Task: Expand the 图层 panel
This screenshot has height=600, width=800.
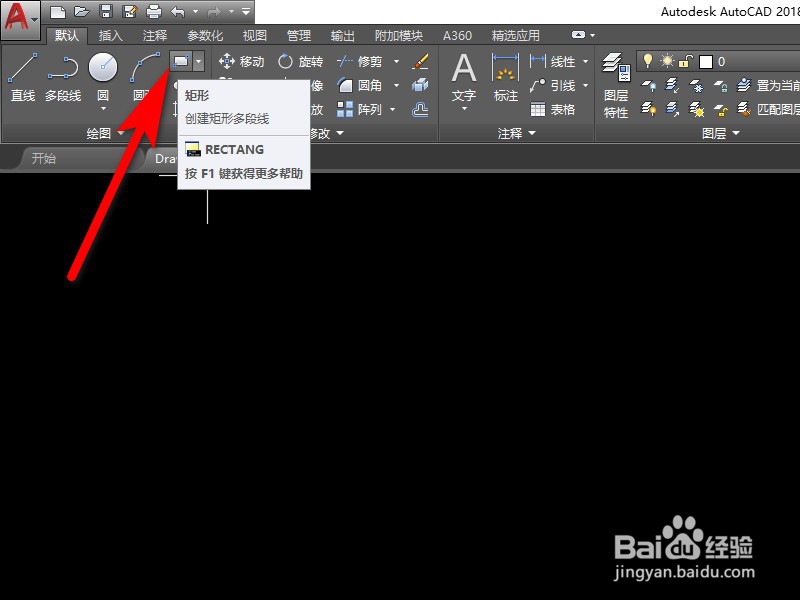Action: point(720,134)
